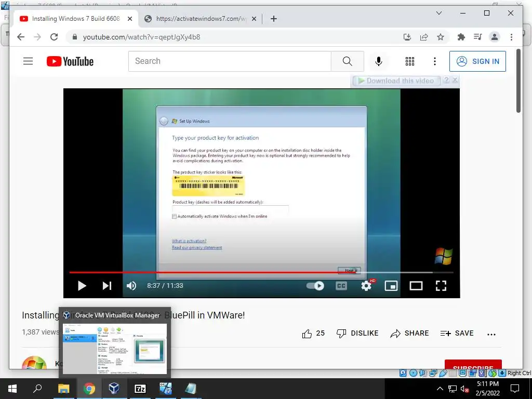The image size is (532, 399).
Task: Click the DISLIKE button
Action: point(357,334)
